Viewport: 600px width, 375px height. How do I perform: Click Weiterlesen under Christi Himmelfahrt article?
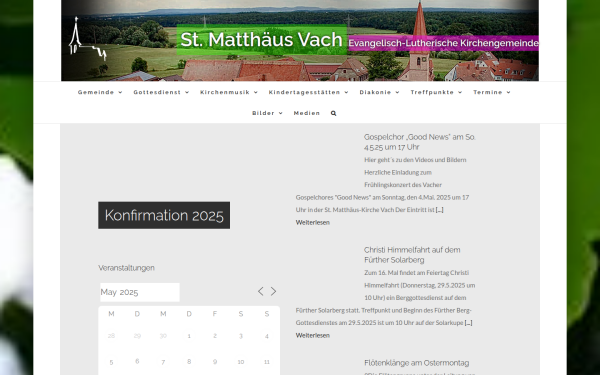point(313,335)
